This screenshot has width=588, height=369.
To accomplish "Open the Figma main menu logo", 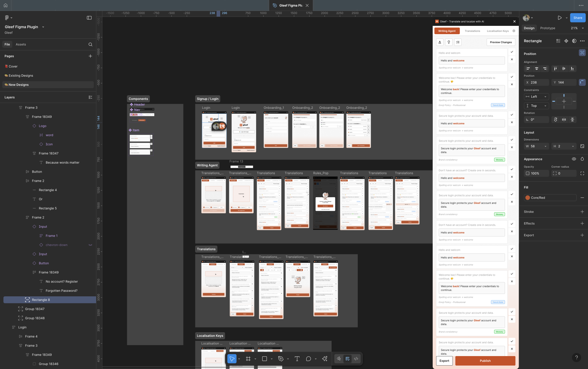I will (7, 18).
